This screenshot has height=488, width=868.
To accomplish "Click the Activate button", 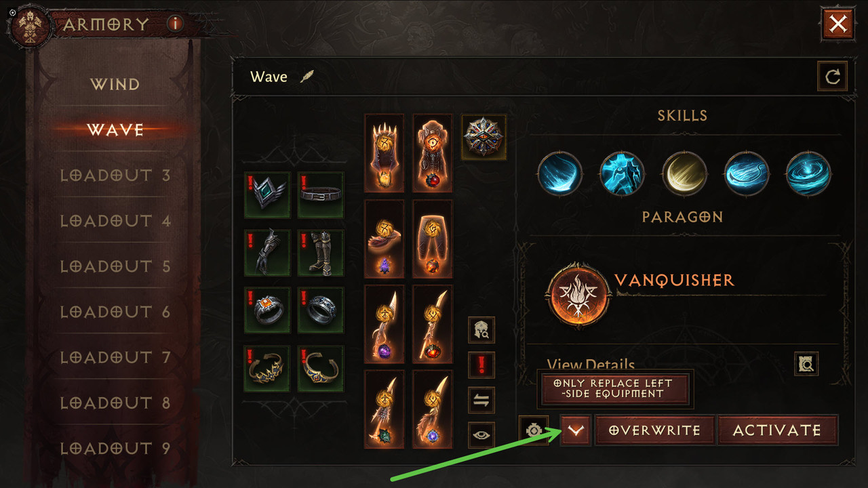I will click(777, 430).
